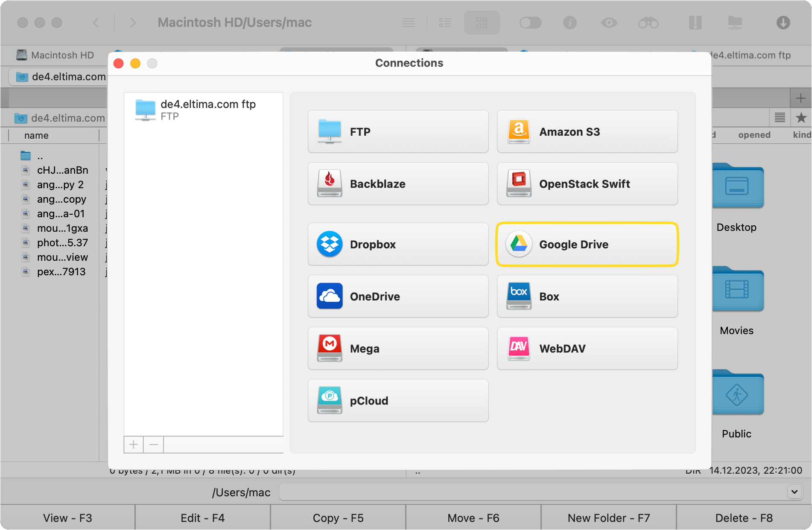Select the pCloud connection
Screen dimensions: 812x530
397,400
